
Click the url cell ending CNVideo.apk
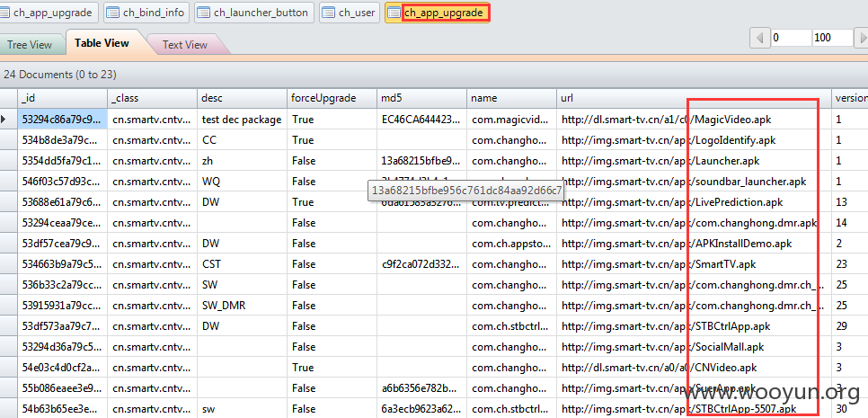click(x=695, y=367)
